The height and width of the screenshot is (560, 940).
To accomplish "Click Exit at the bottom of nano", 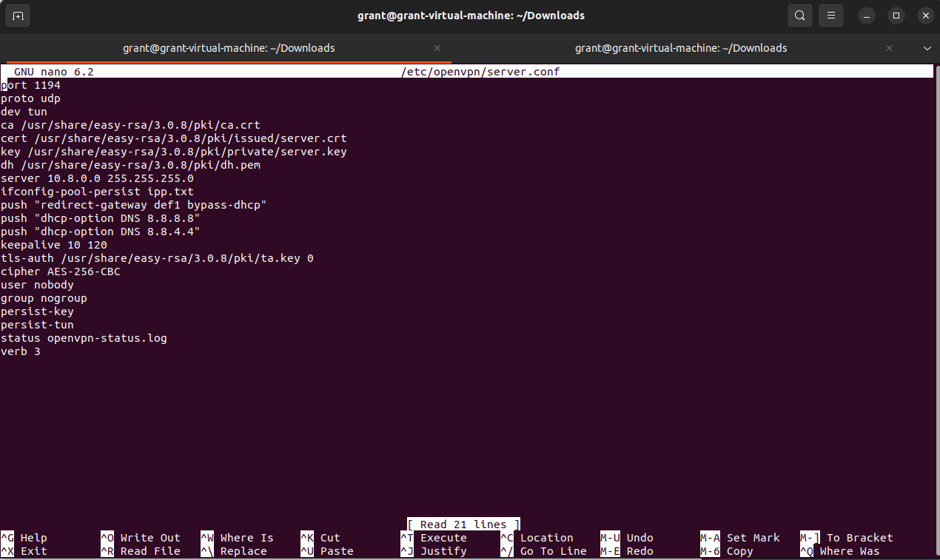I will pyautogui.click(x=31, y=551).
